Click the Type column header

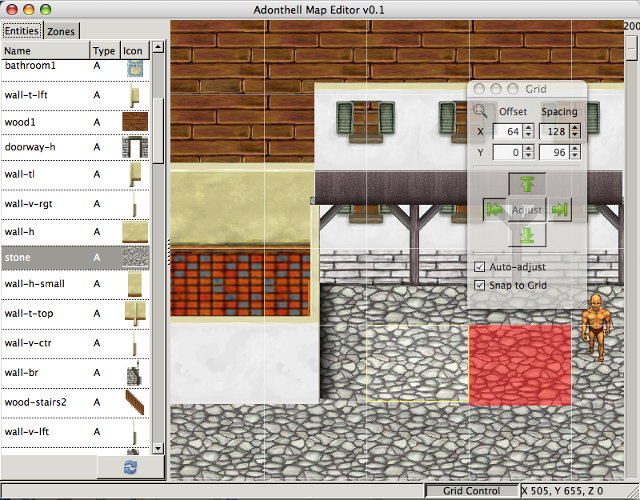[103, 50]
